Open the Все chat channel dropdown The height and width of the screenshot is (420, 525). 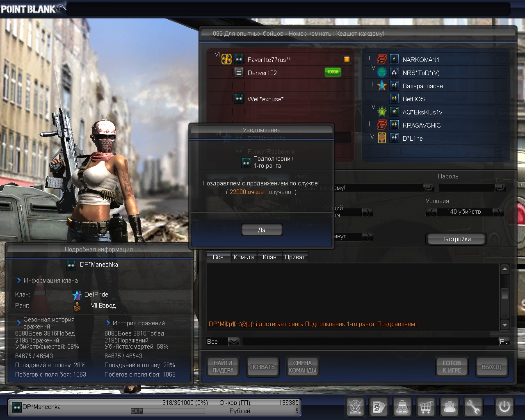233,342
